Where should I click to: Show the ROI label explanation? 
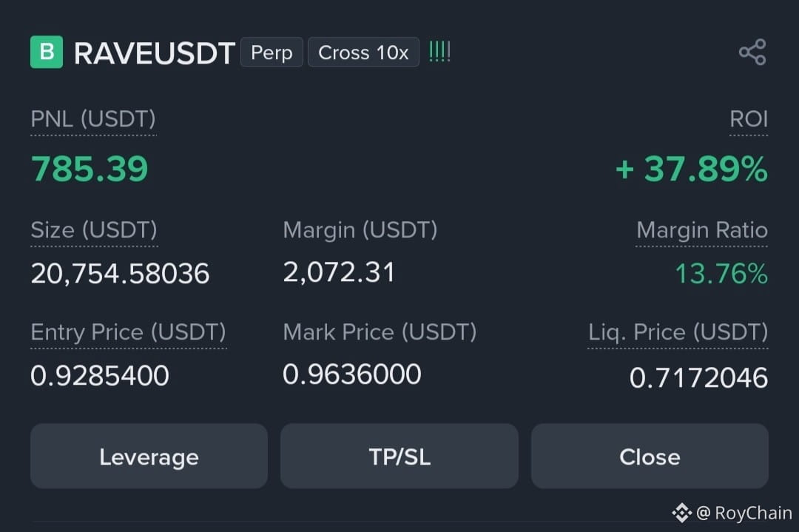pyautogui.click(x=749, y=118)
